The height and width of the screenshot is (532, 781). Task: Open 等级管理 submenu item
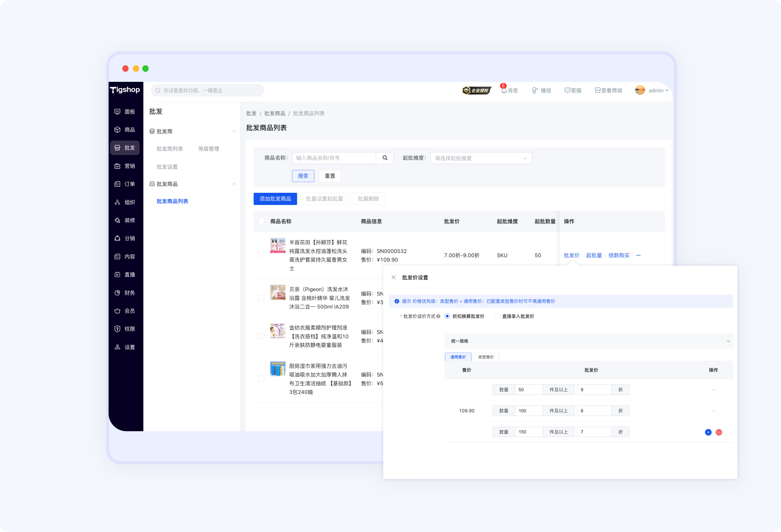209,149
